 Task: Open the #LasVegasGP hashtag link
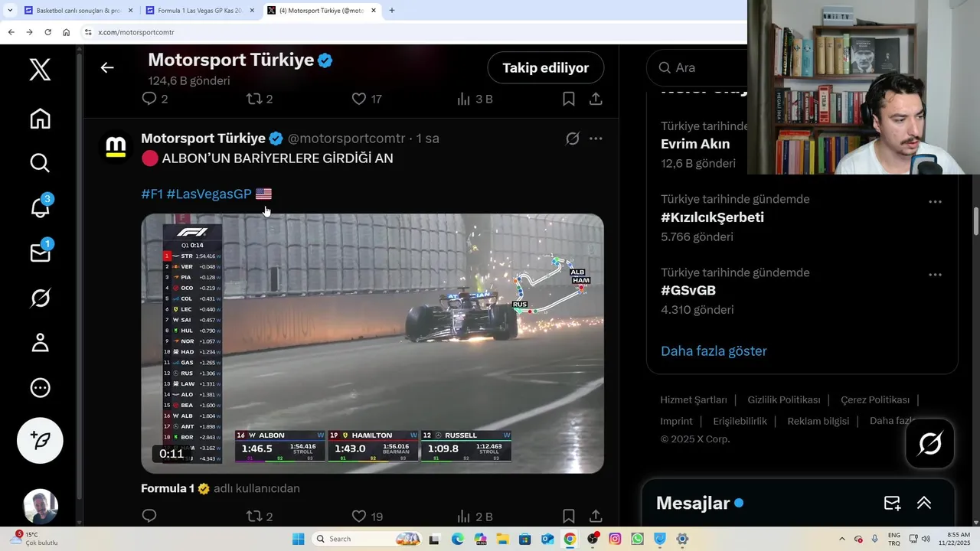coord(209,194)
